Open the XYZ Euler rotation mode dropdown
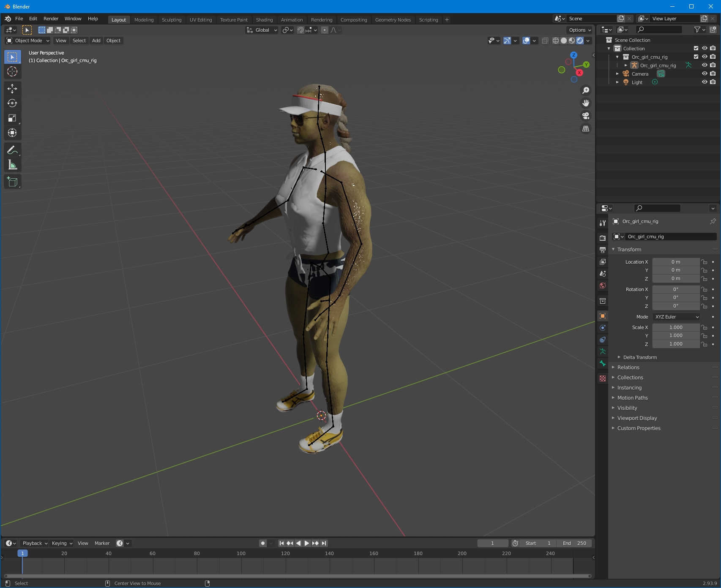721x588 pixels. coord(676,317)
